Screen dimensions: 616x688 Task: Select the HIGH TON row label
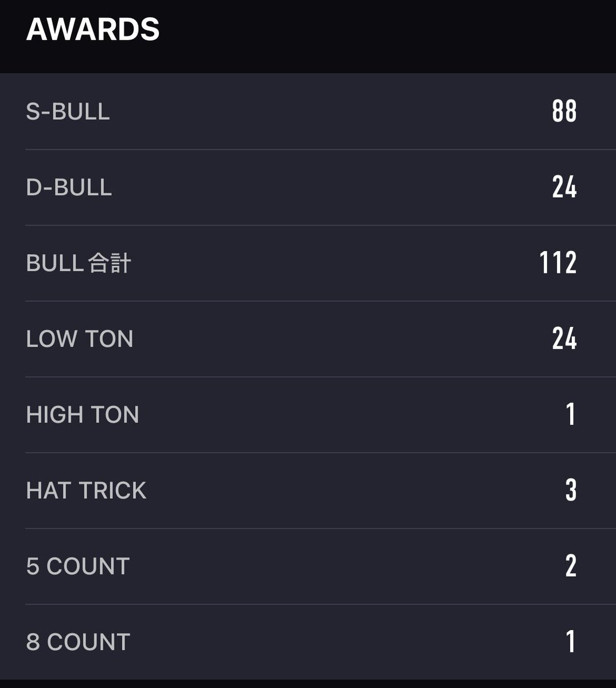pyautogui.click(x=83, y=415)
